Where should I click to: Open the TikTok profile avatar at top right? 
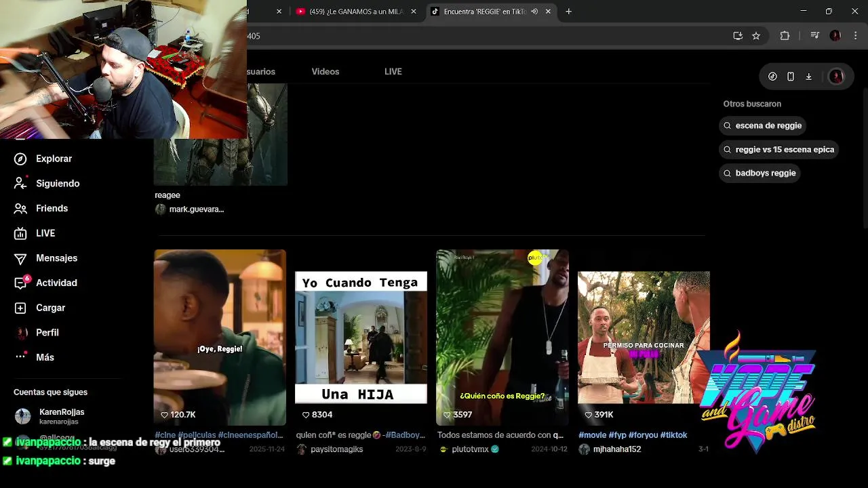[x=836, y=77]
